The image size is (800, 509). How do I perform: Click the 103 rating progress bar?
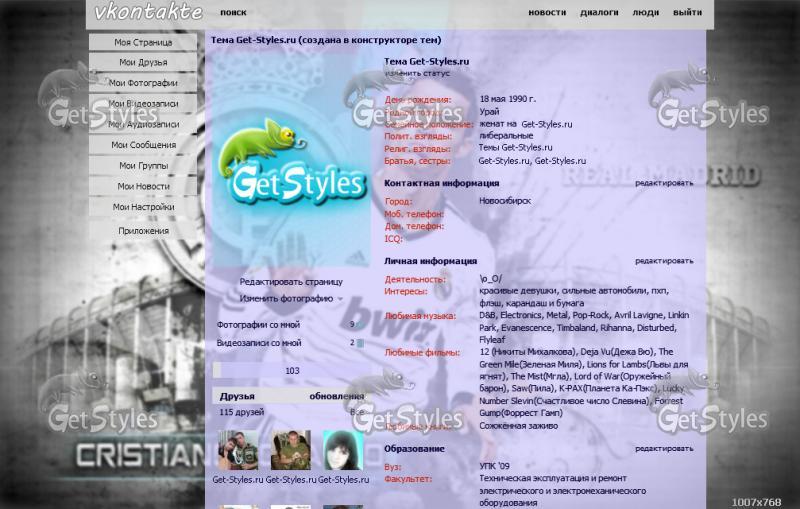tap(291, 370)
